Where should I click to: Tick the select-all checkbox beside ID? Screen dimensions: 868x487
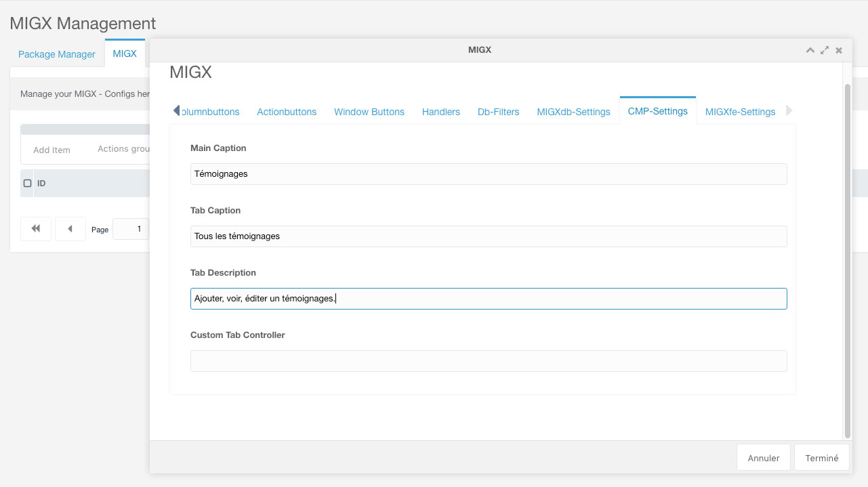click(x=28, y=184)
